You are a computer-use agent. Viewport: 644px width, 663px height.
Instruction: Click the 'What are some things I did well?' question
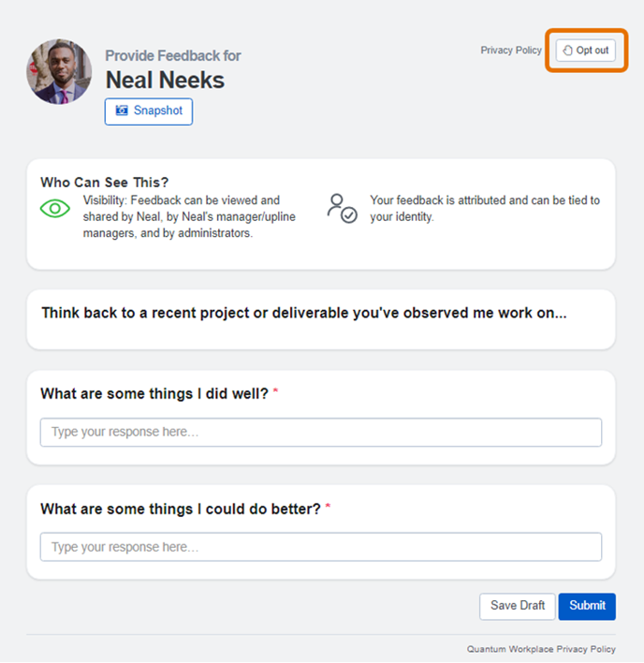tap(154, 393)
